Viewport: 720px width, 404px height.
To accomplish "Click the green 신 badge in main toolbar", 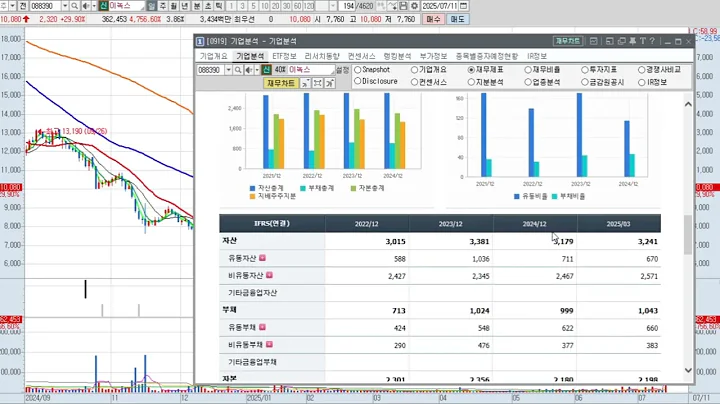I will (x=103, y=6).
